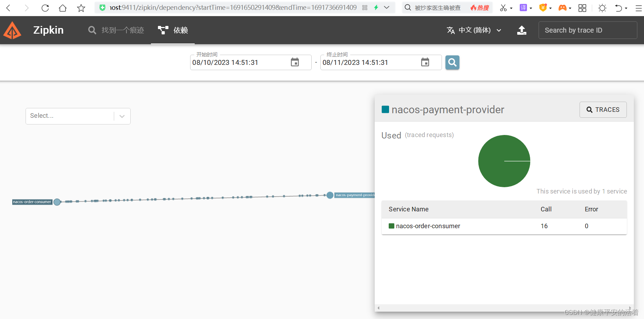Expand the Select... dropdown arrow

point(122,116)
